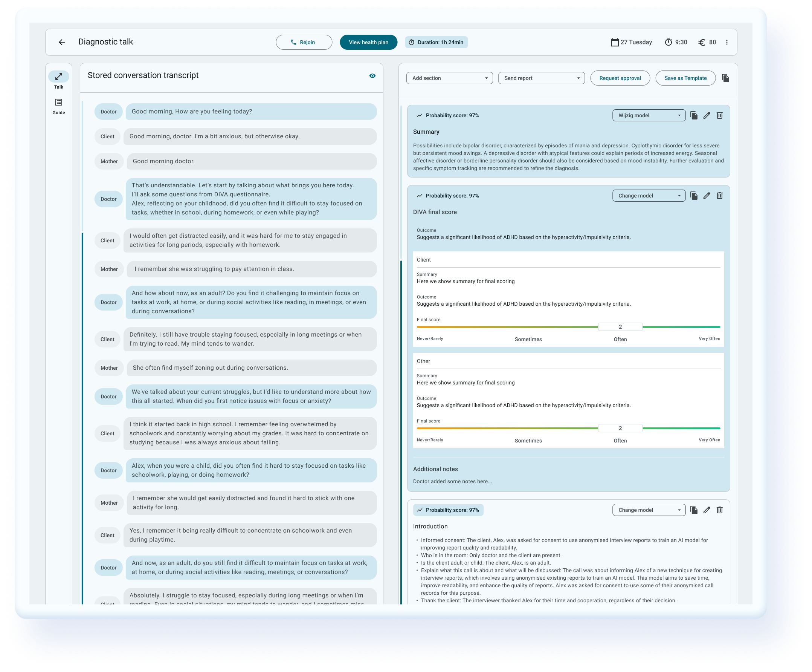
Task: Click the Additional notes text field
Action: click(x=452, y=481)
